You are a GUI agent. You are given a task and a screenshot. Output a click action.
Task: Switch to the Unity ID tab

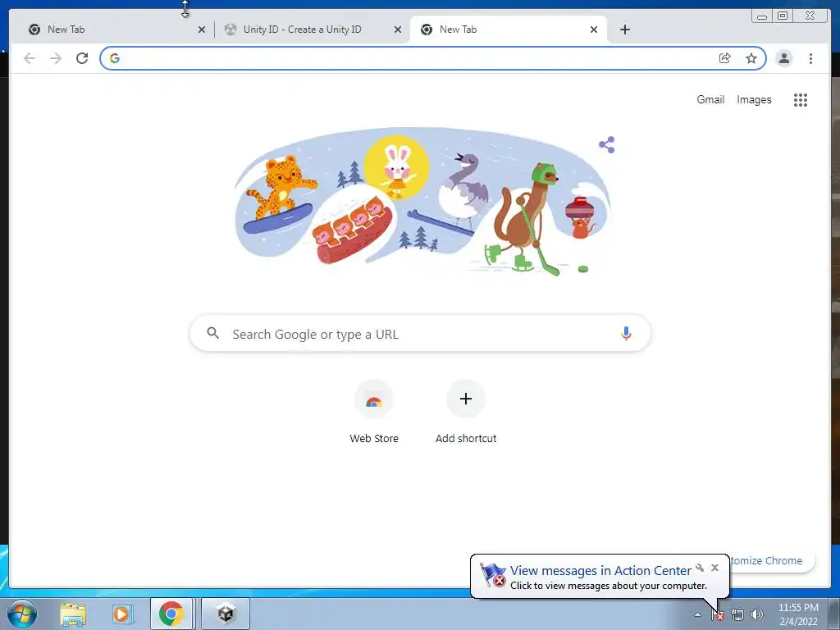[x=302, y=30]
